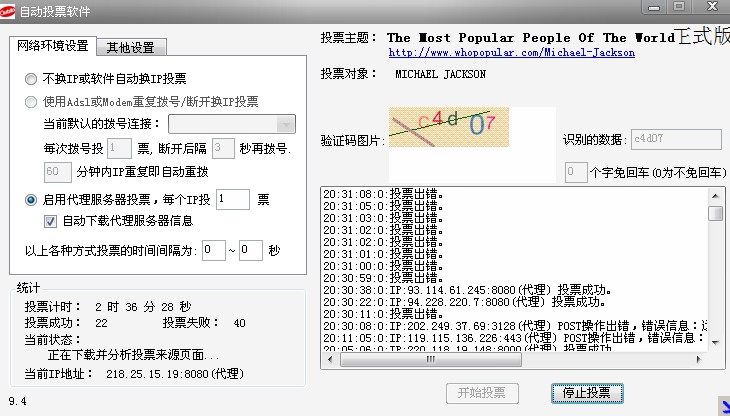Viewport: 730px width, 416px height.
Task: Click the seconds-before-redial input field
Action: pos(223,148)
